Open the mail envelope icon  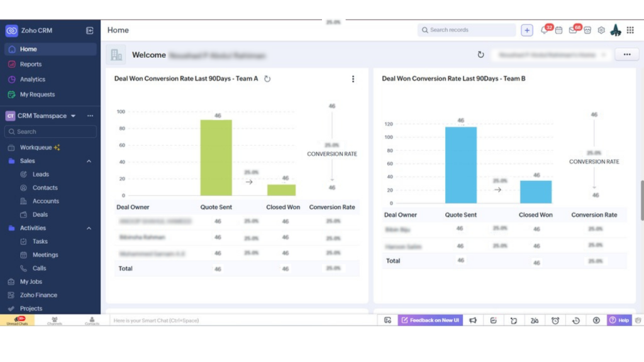(573, 30)
